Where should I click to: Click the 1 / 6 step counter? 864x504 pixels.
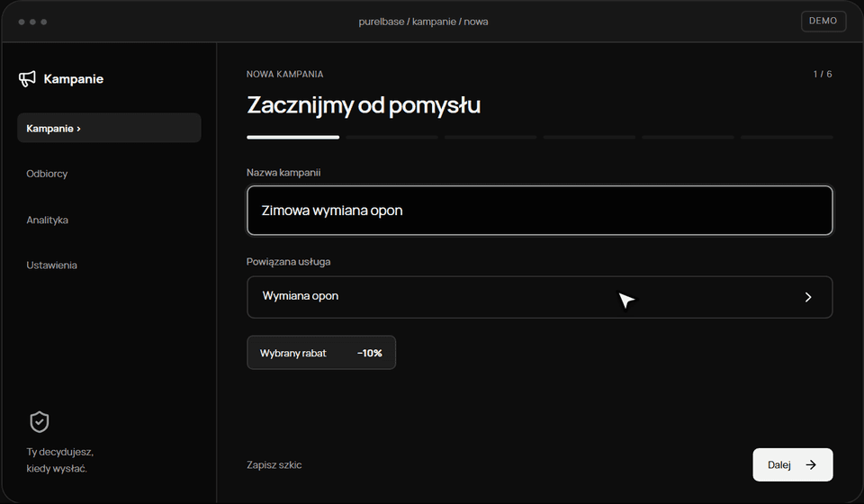click(x=823, y=74)
